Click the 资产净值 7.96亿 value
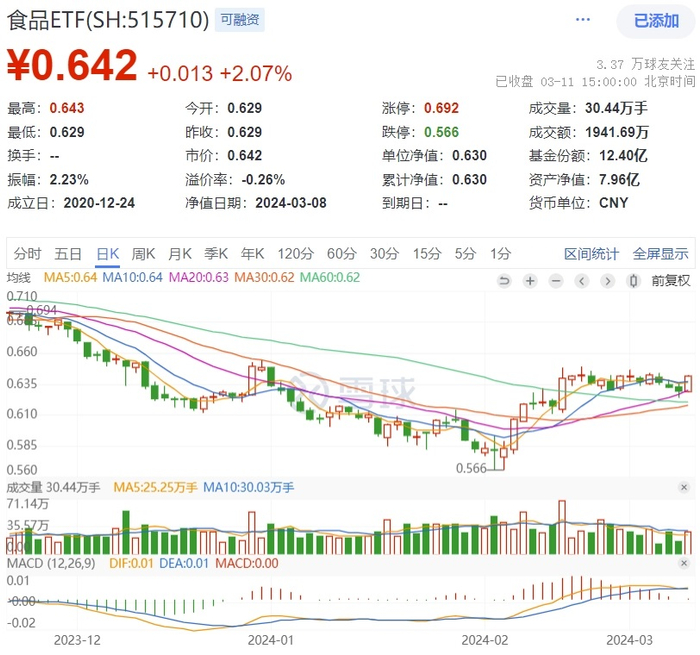This screenshot has height=655, width=700. click(x=619, y=179)
